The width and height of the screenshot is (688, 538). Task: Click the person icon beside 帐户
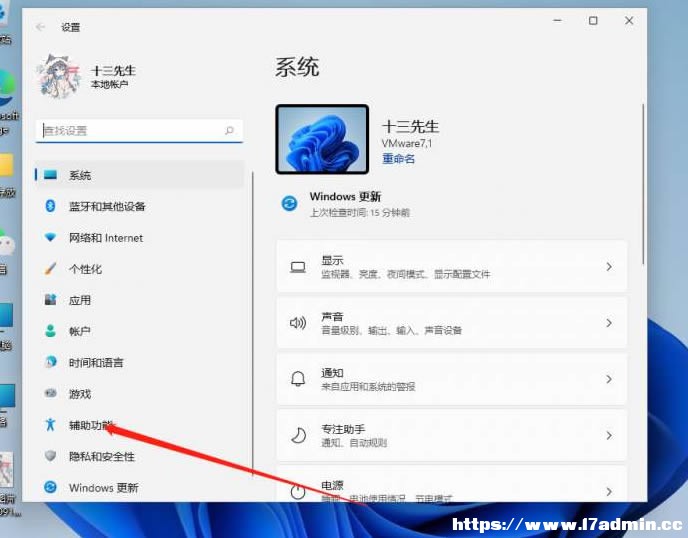coord(50,331)
